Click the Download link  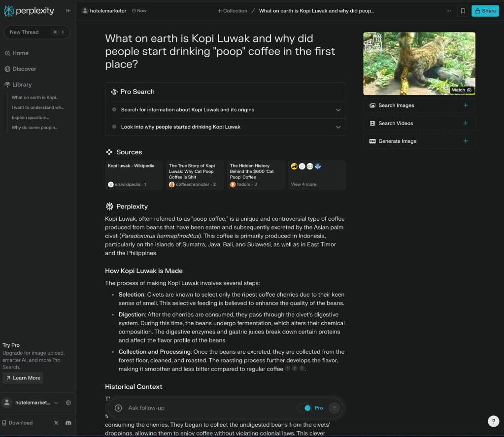pos(18,423)
